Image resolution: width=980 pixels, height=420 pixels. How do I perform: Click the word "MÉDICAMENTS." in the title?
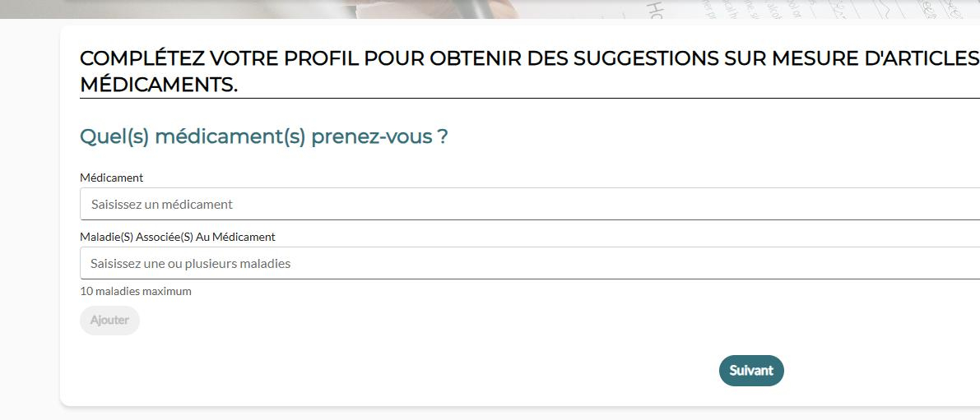tap(159, 85)
